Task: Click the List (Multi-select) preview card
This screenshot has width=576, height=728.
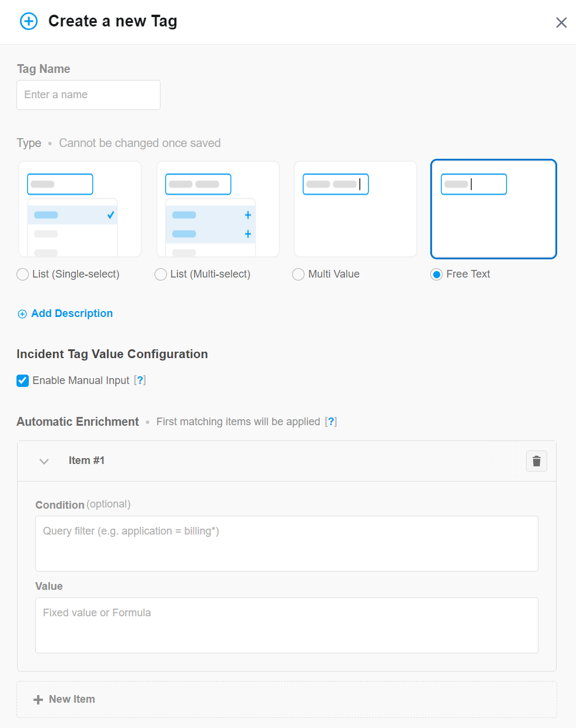Action: point(217,209)
